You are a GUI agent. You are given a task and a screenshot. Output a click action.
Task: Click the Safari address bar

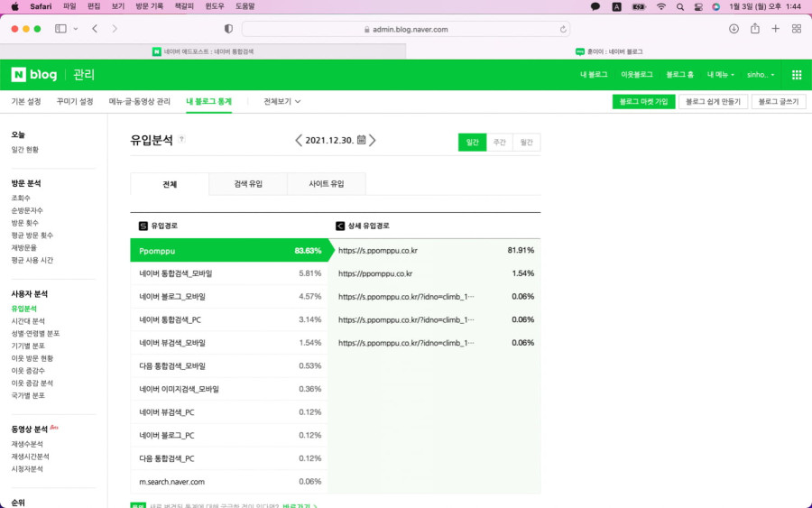(x=405, y=29)
